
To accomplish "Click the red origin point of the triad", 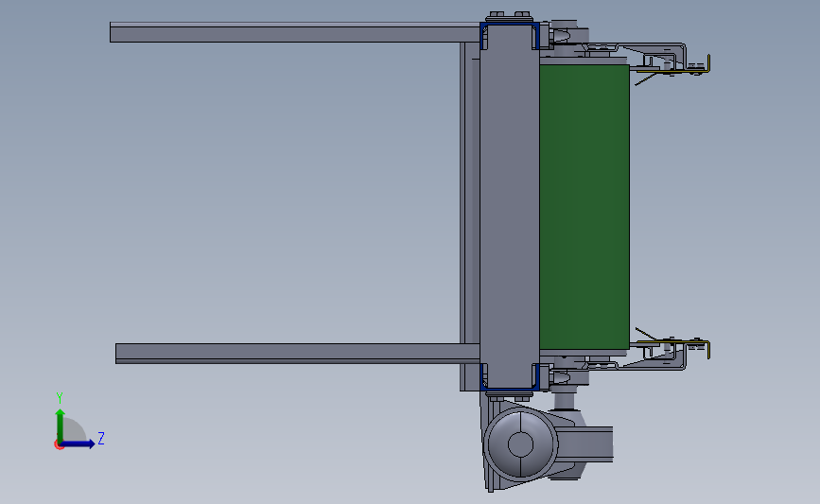I will tap(58, 445).
